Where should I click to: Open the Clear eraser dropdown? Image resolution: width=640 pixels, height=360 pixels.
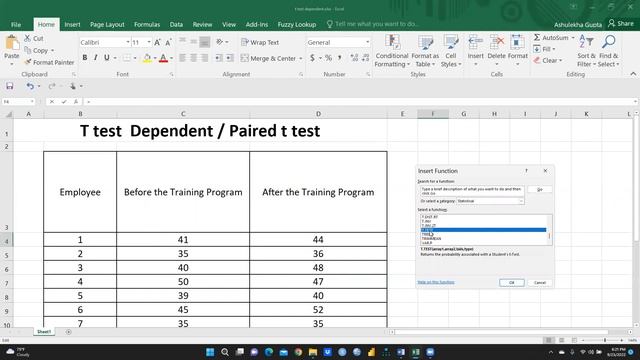coord(547,60)
